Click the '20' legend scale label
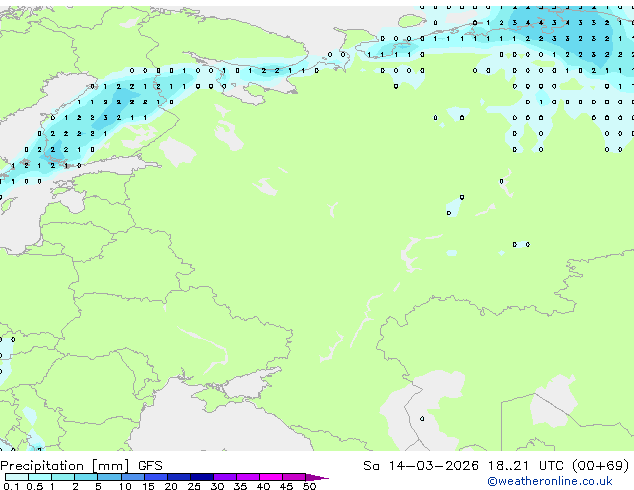Viewport: 634px width, 490px height. 171,486
